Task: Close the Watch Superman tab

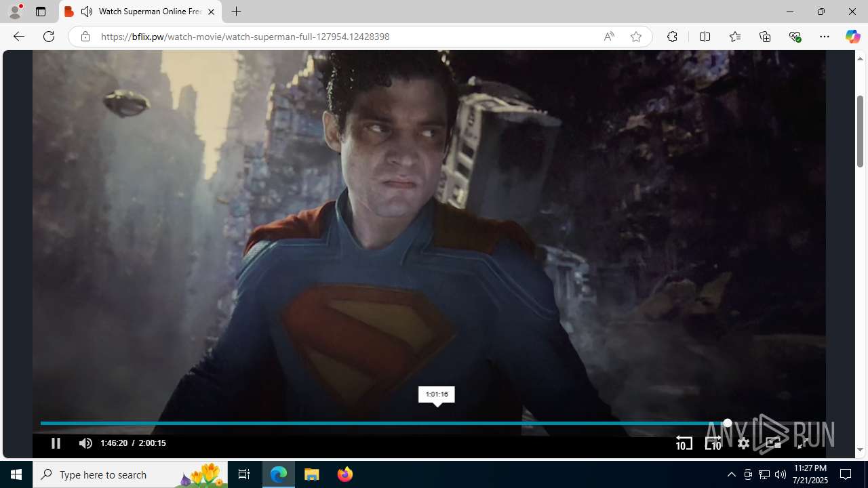Action: click(x=211, y=12)
